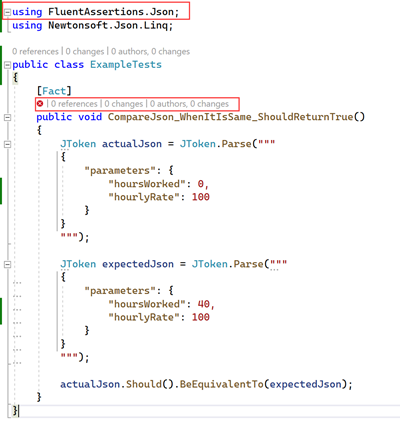Click the expectedJson variable declaration

[138, 264]
